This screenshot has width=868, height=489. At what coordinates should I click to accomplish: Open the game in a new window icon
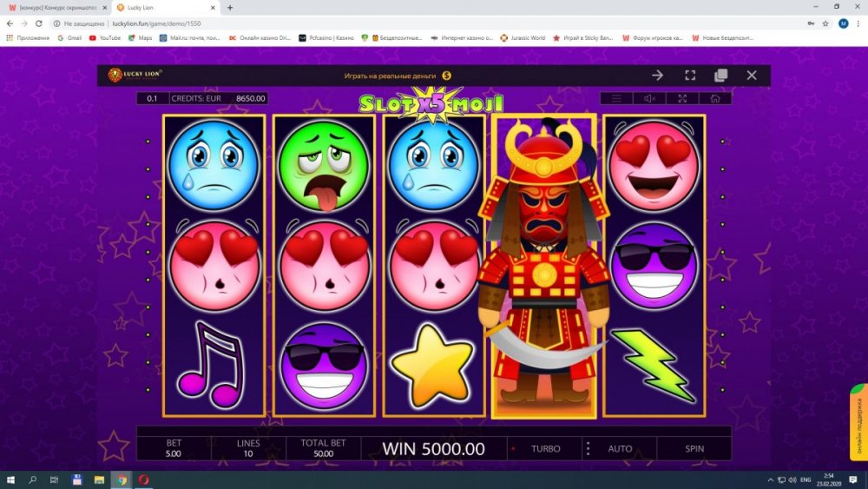(x=720, y=76)
